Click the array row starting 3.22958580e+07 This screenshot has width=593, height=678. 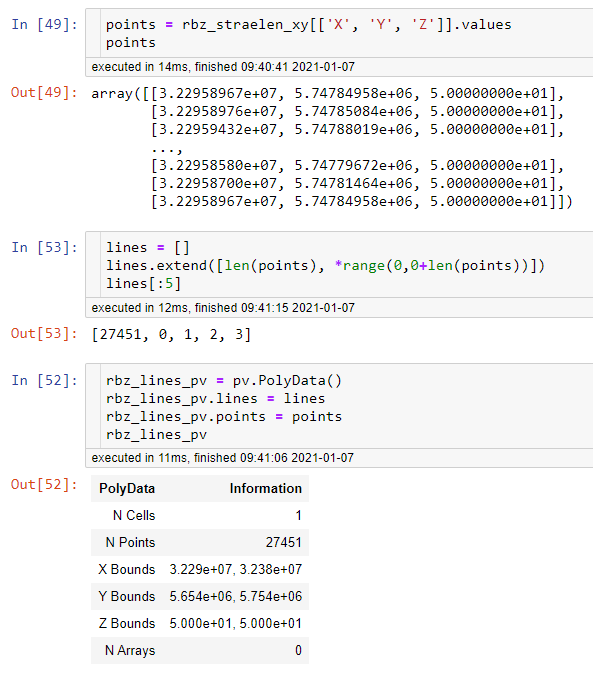pyautogui.click(x=358, y=166)
